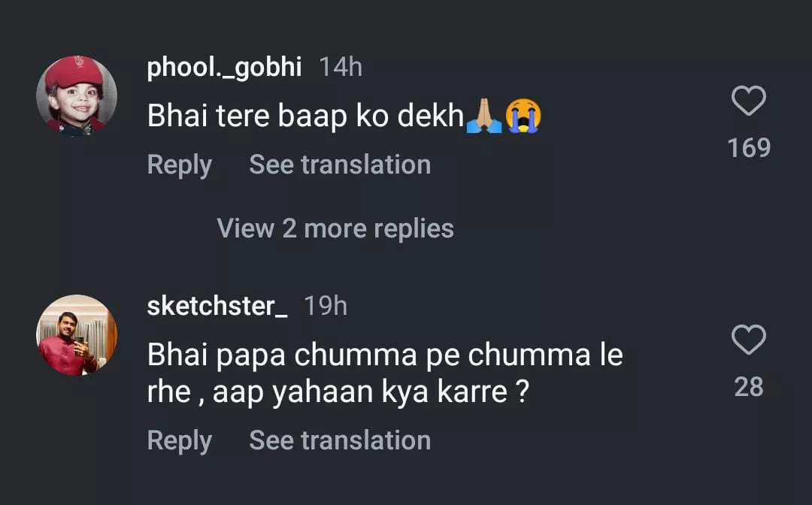Tap the heart on sketchster_'s comment
This screenshot has width=812, height=505.
click(x=748, y=340)
